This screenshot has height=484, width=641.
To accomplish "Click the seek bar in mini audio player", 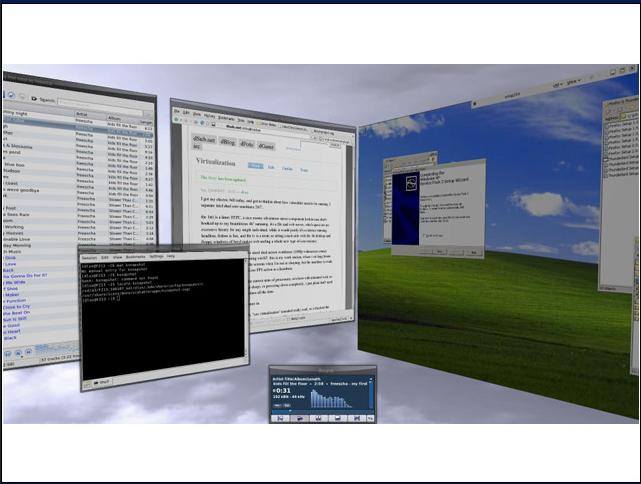I will pos(320,411).
